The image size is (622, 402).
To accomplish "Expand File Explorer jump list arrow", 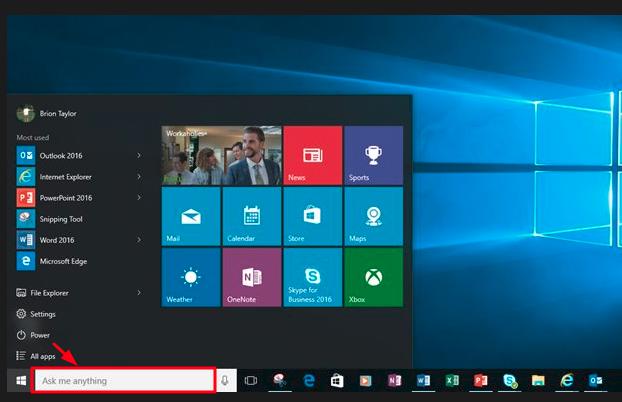I will (x=139, y=292).
